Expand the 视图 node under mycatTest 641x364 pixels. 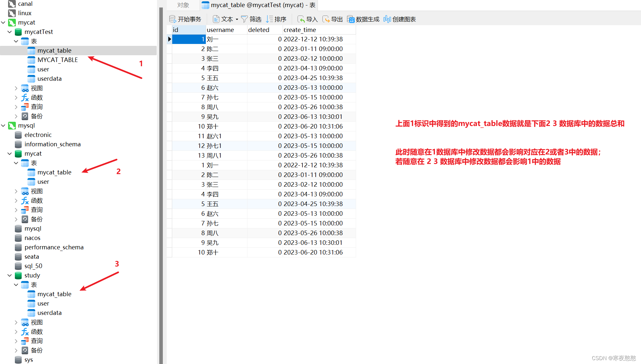16,88
